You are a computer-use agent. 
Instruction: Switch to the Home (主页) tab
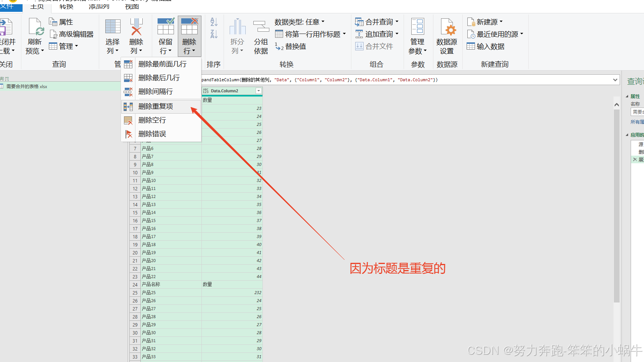point(37,6)
